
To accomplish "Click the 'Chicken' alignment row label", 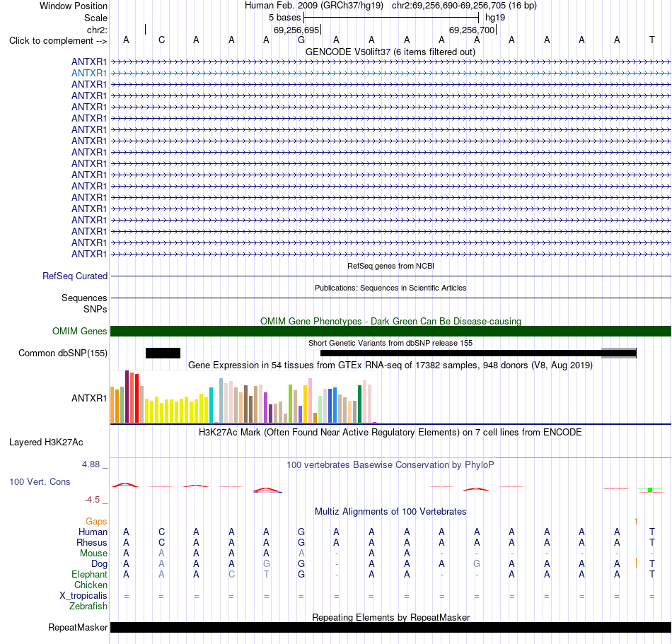I will (91, 585).
